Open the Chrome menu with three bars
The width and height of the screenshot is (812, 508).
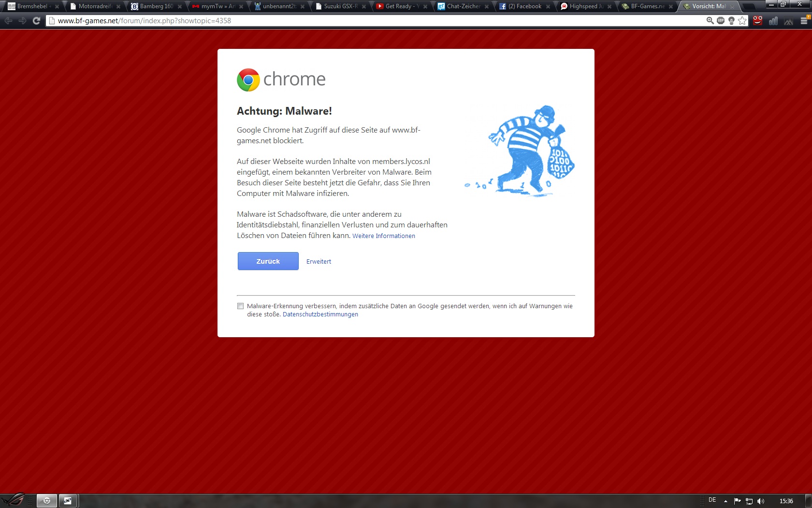pyautogui.click(x=804, y=21)
